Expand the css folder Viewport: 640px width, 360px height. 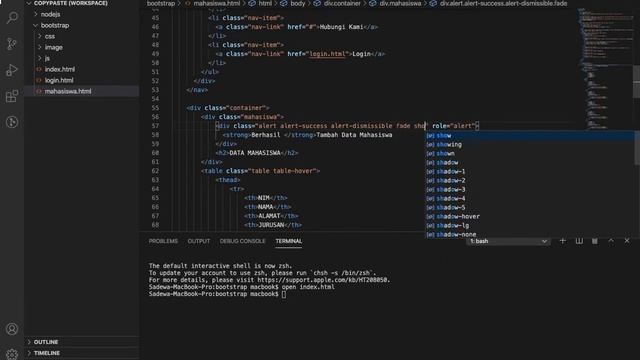click(x=50, y=36)
